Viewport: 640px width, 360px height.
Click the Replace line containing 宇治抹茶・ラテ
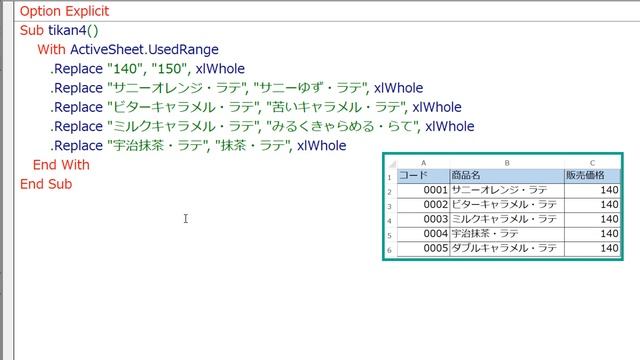(198, 146)
